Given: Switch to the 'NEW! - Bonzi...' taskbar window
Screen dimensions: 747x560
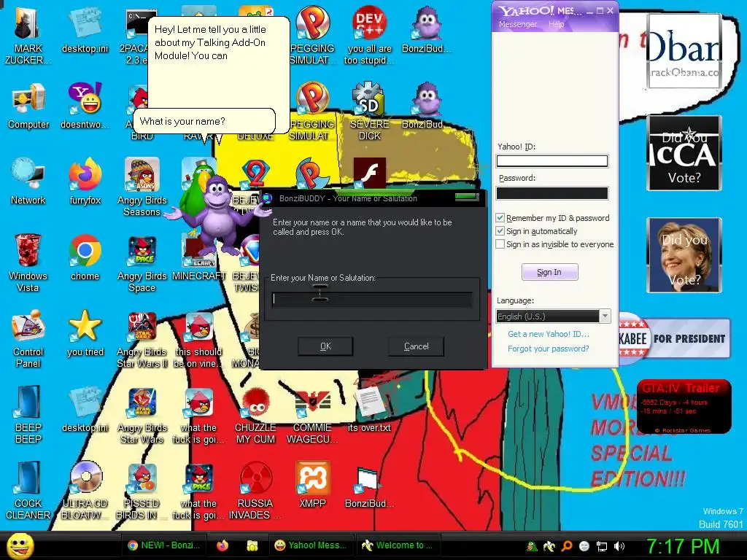Looking at the screenshot, I should point(164,545).
